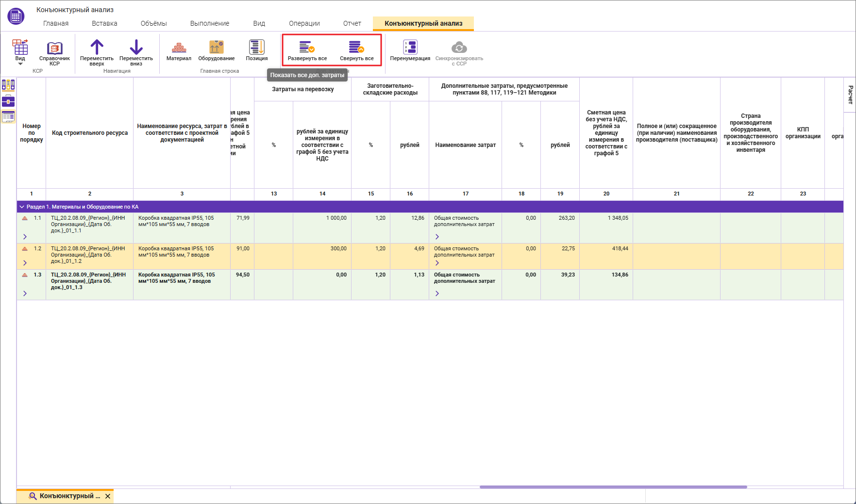Expand row 1.3 details chevron
Viewport: 856px width, 504px height.
(25, 293)
